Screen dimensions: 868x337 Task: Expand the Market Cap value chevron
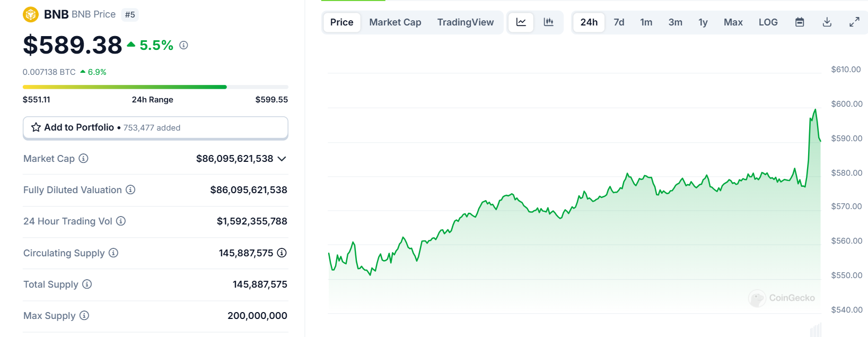tap(282, 159)
